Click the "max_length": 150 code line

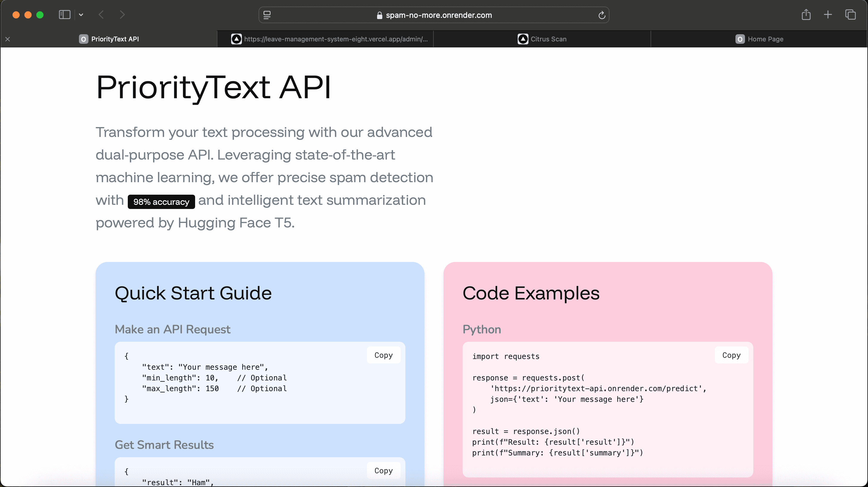pos(214,388)
